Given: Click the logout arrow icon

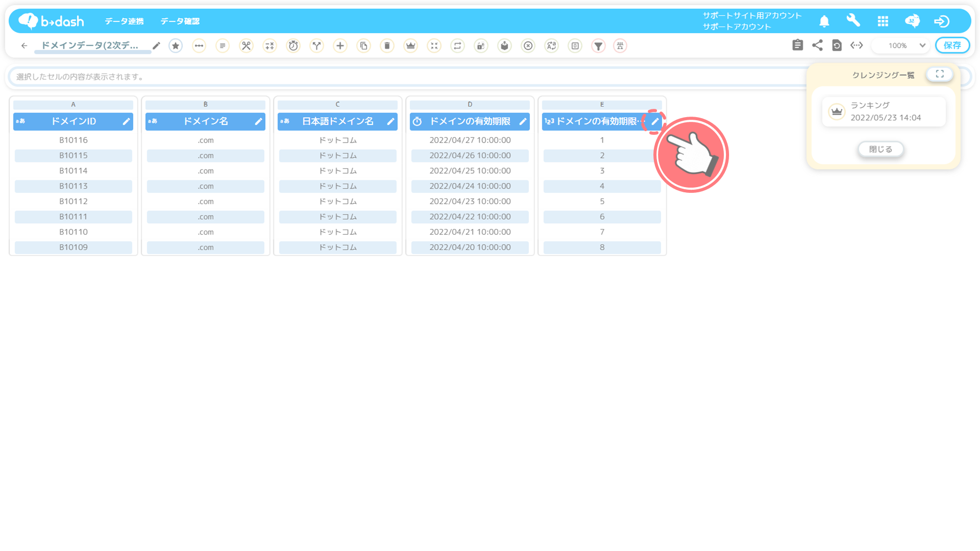Looking at the screenshot, I should (x=942, y=21).
